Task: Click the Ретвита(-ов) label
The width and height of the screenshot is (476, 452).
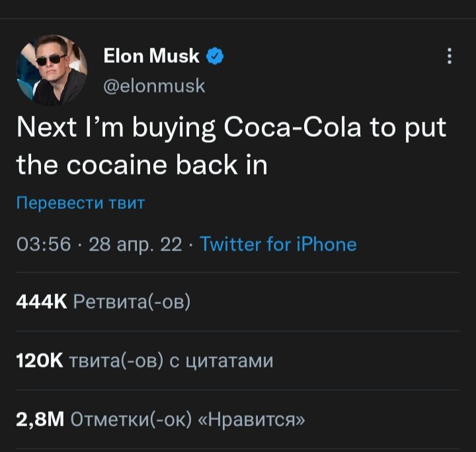Action: (x=132, y=303)
